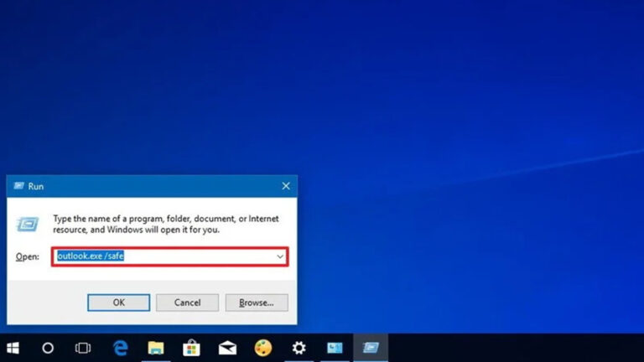Click the large Run icon beside the description
Image resolution: width=644 pixels, height=362 pixels.
(x=28, y=224)
